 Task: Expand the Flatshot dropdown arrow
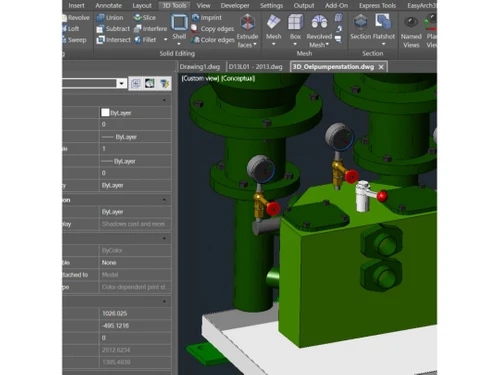(x=383, y=44)
